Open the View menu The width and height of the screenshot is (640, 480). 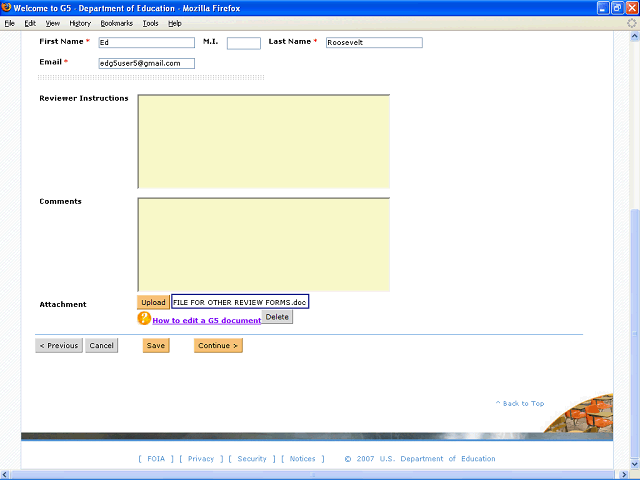(x=52, y=23)
